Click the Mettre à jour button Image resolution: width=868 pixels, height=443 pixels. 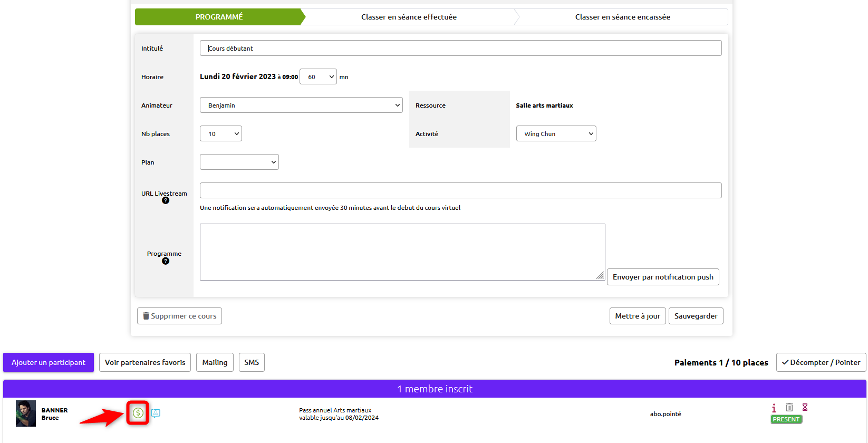tap(638, 316)
